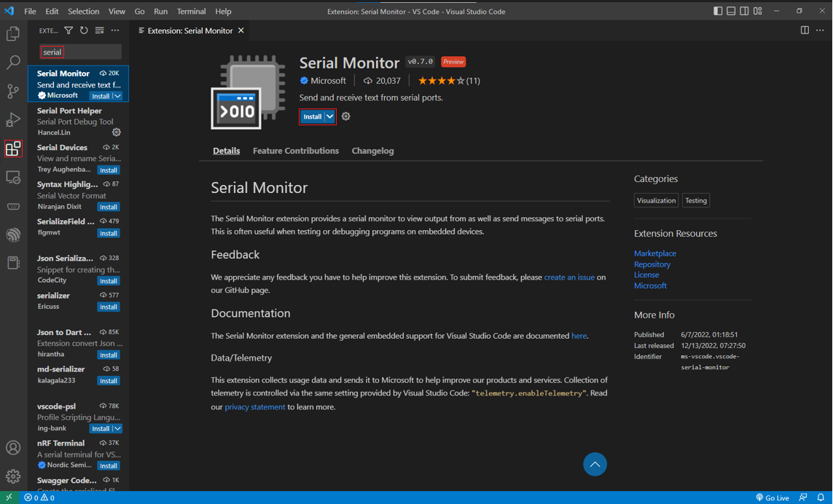Image resolution: width=833 pixels, height=504 pixels.
Task: Toggle secondary side bar layout icon
Action: [744, 11]
